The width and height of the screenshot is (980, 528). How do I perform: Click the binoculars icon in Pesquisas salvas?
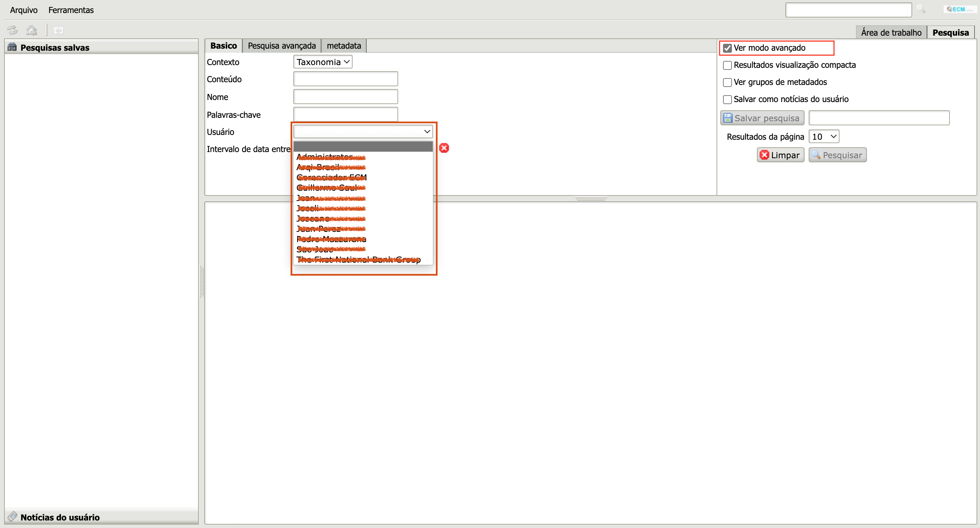pos(12,47)
